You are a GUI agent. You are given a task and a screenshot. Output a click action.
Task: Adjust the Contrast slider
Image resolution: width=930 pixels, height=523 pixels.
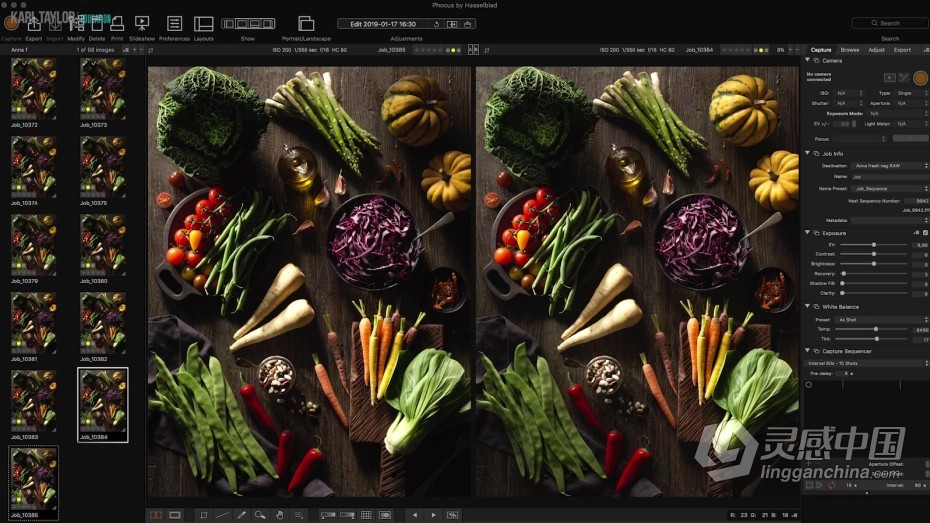coord(874,254)
